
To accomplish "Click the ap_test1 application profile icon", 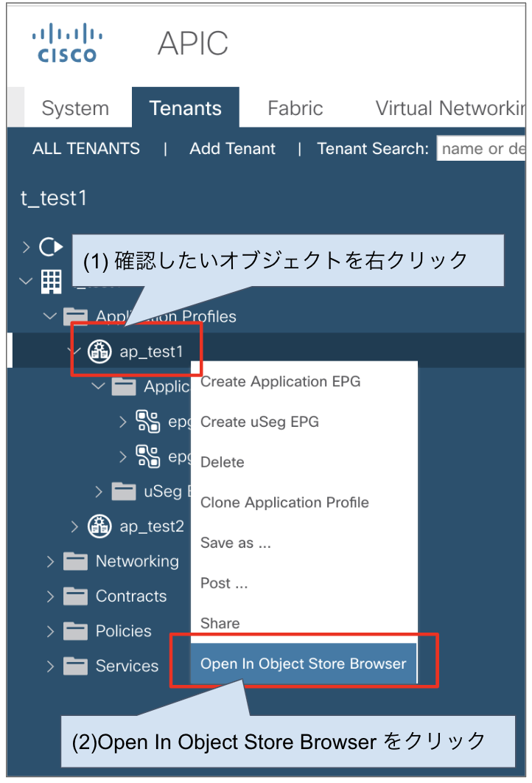I will [99, 352].
